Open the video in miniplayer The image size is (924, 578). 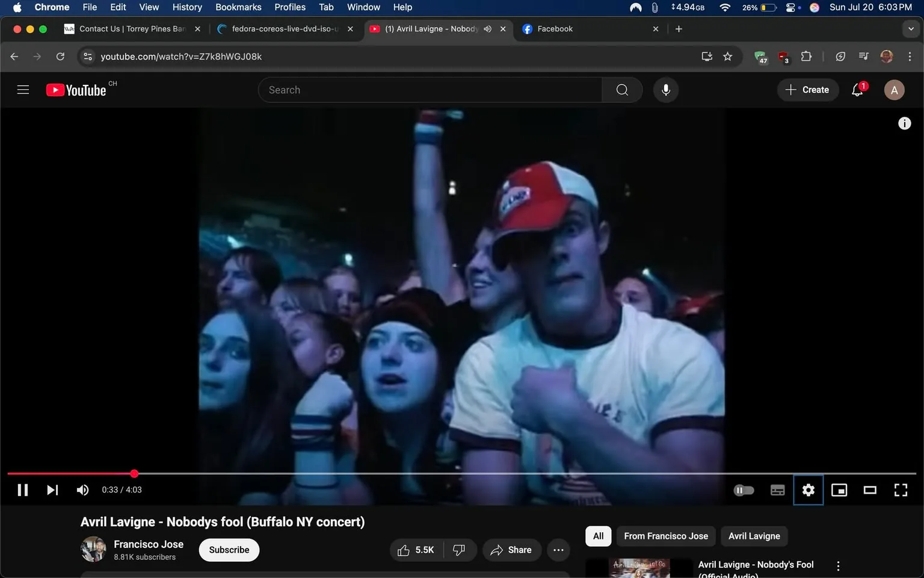pyautogui.click(x=839, y=489)
